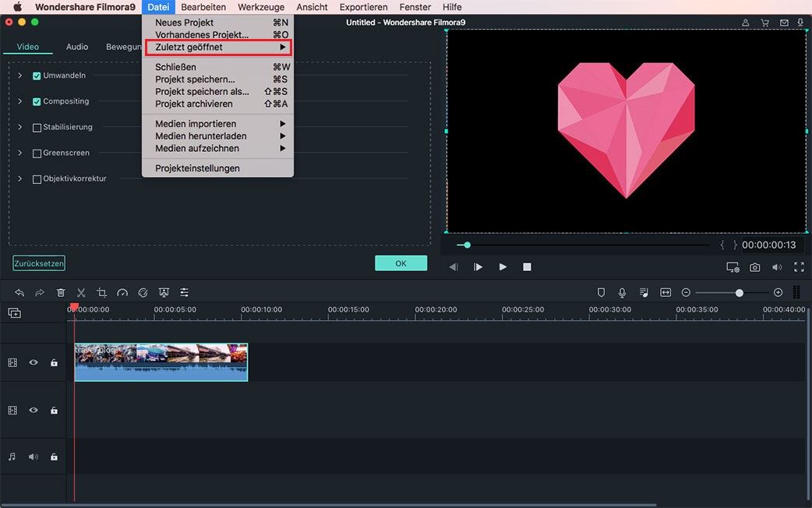Open the user account icon
812x508 pixels.
coord(745,23)
